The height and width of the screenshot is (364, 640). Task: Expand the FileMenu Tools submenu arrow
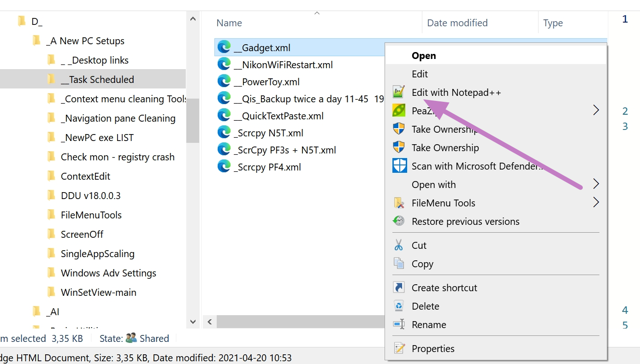(x=596, y=203)
